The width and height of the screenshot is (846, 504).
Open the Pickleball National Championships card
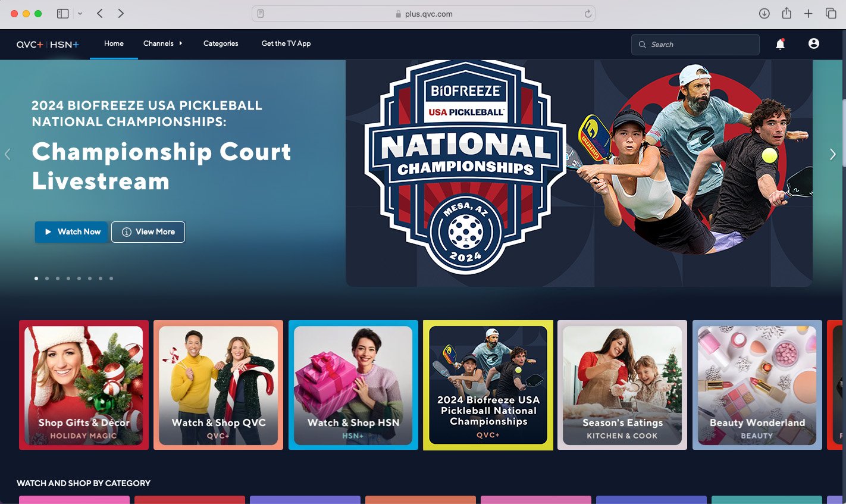488,385
